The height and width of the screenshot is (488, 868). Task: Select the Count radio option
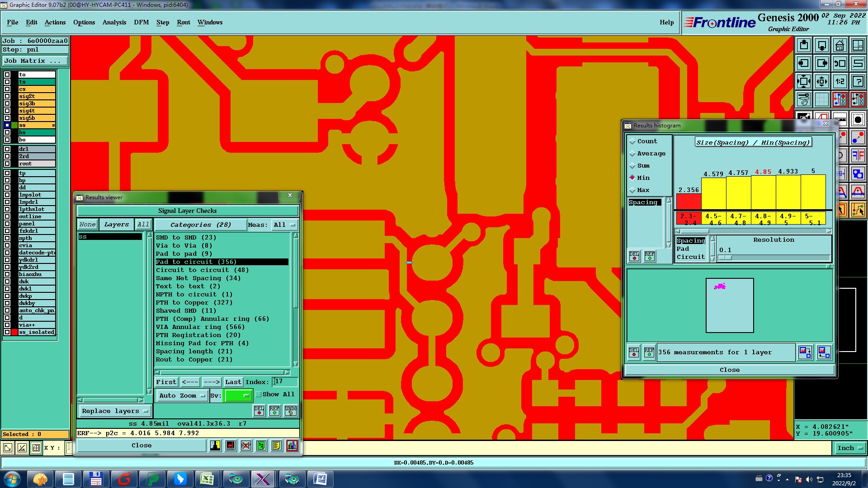click(x=632, y=141)
